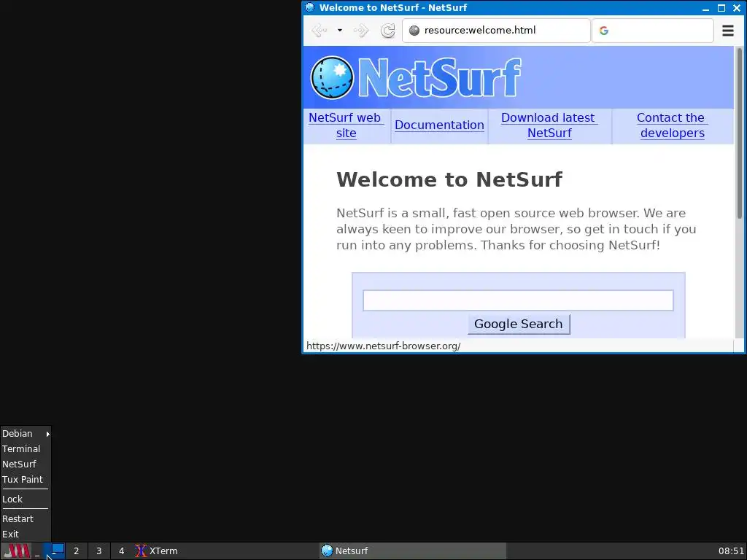The width and height of the screenshot is (747, 560).
Task: Select Exit in the start menu
Action: point(26,534)
